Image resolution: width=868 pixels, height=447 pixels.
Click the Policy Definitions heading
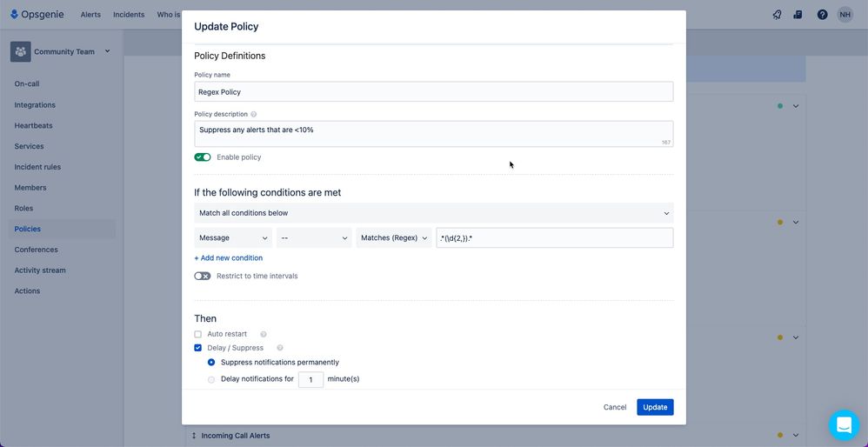[230, 56]
